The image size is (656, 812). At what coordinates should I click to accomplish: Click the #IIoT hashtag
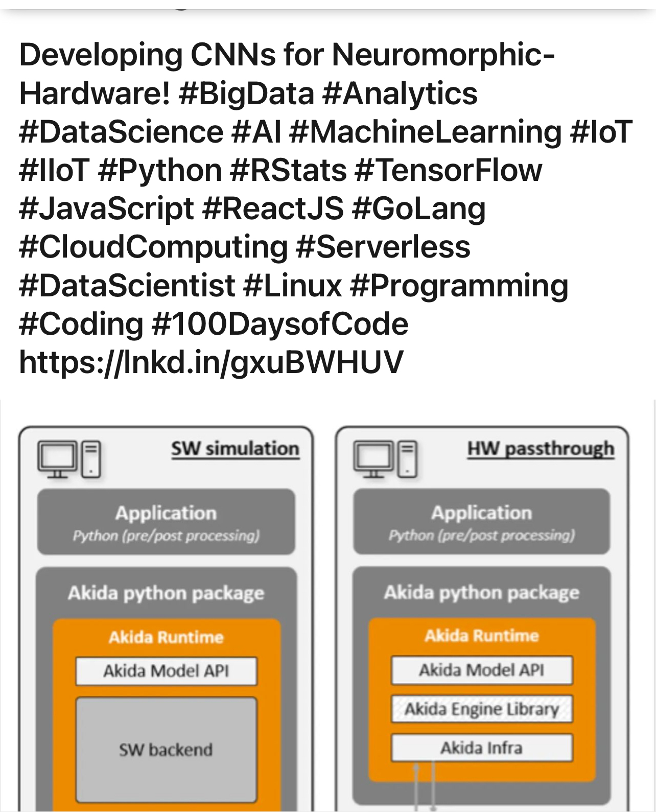click(x=54, y=170)
